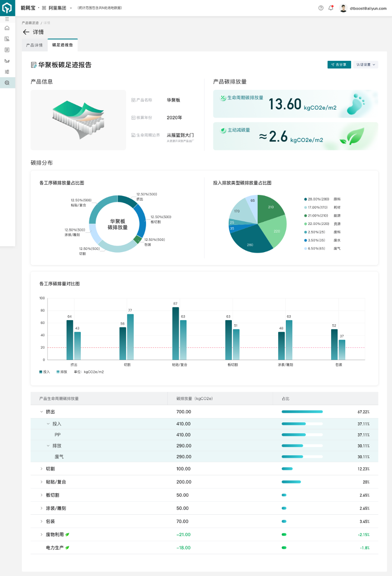Click the sliders settings icon in sidebar
This screenshot has width=392, height=576.
pyautogui.click(x=7, y=72)
